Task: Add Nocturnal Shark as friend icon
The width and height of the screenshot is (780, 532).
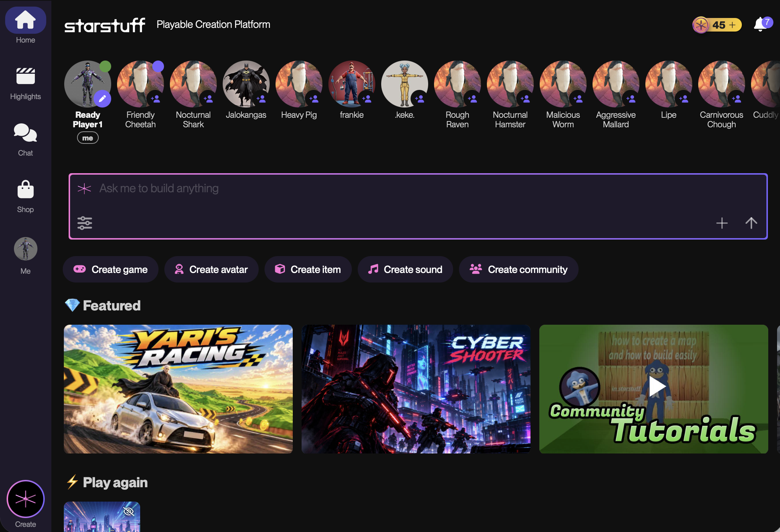Action: pyautogui.click(x=208, y=99)
